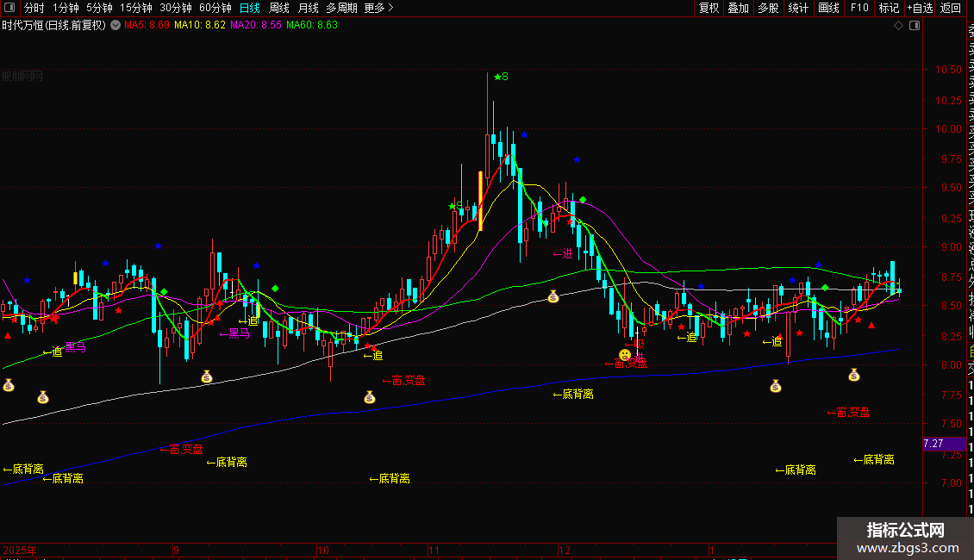Click the 10.50 price axis label
Screen dimensions: 974x560
click(948, 70)
